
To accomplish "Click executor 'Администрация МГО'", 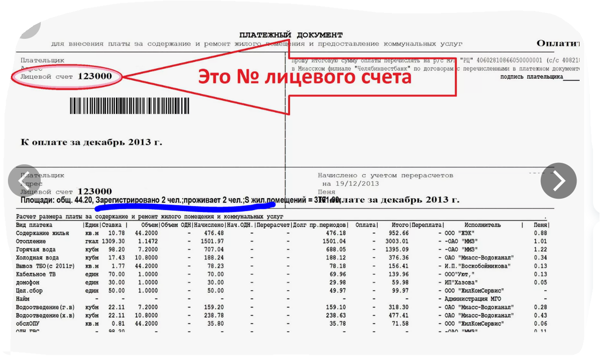I will tap(474, 299).
